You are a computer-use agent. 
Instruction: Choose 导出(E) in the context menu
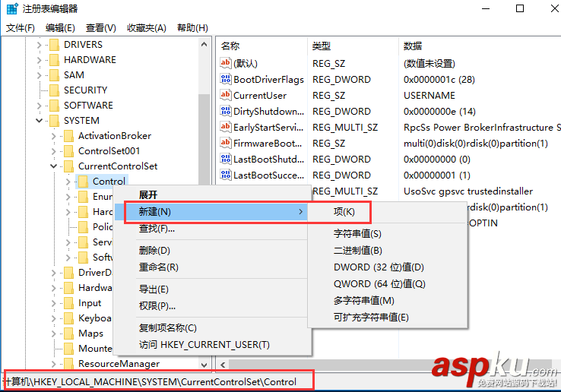[x=213, y=289]
